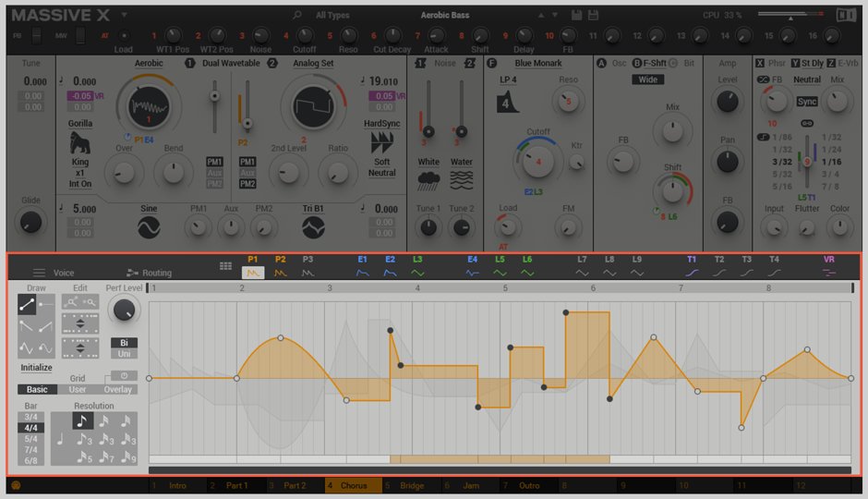
Task: Click the save preset floppy disk icon
Action: pyautogui.click(x=577, y=15)
